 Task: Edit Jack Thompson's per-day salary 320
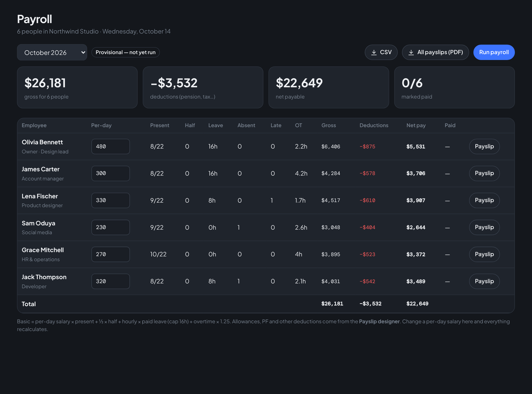pyautogui.click(x=110, y=281)
